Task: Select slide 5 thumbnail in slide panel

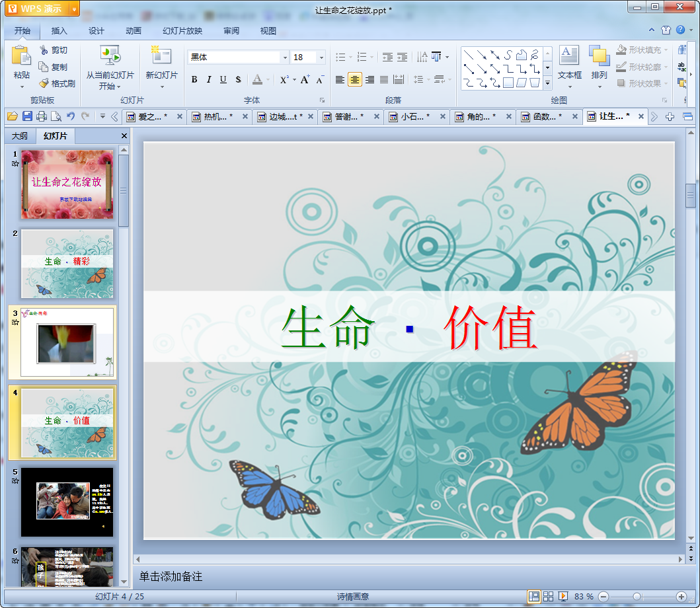Action: (67, 502)
